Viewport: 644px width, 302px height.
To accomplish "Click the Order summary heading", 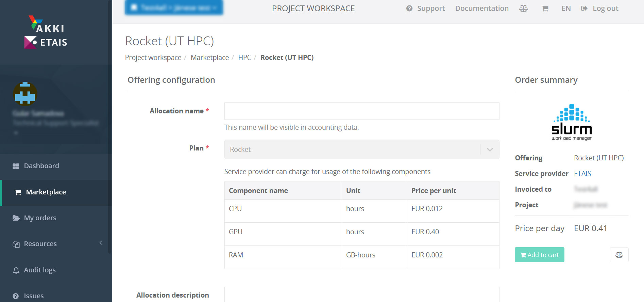I will pos(546,80).
